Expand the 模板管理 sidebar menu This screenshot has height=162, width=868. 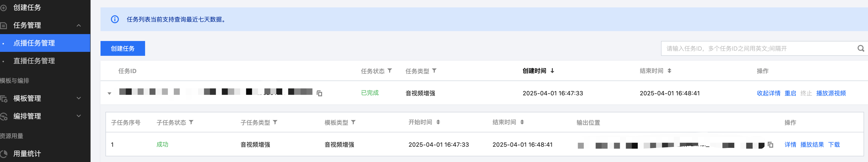(78, 98)
